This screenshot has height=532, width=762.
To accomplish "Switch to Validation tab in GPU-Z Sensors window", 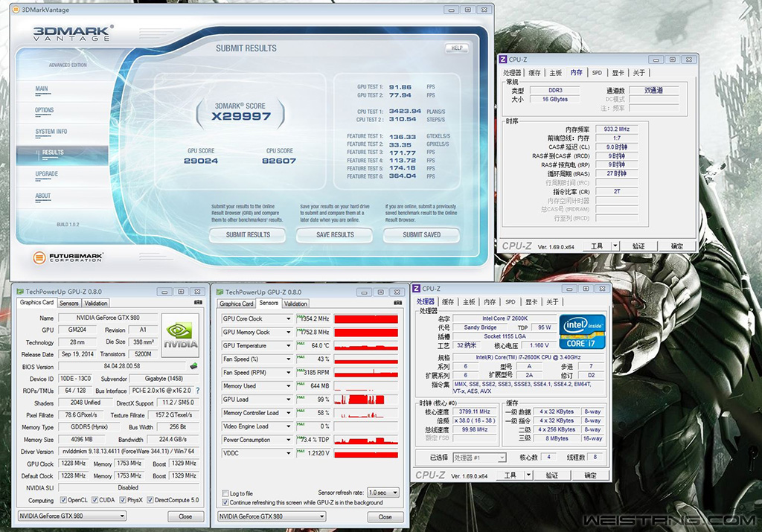I will point(295,304).
